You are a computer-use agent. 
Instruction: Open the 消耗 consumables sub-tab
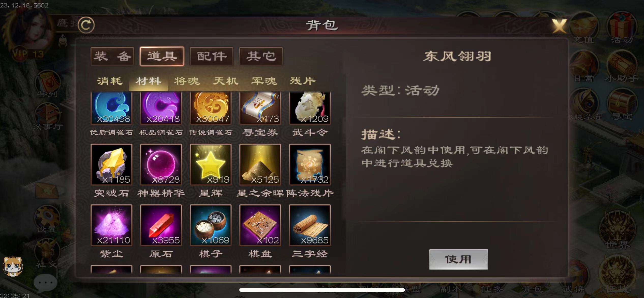[x=110, y=81]
